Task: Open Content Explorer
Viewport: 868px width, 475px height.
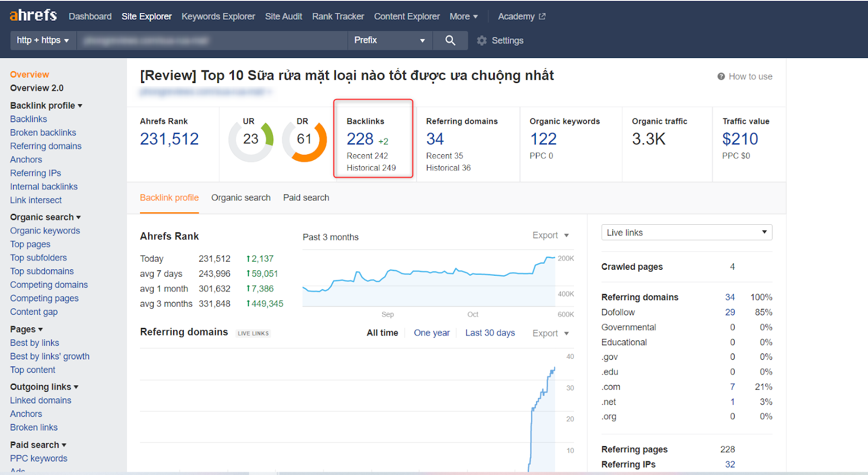Action: (407, 16)
